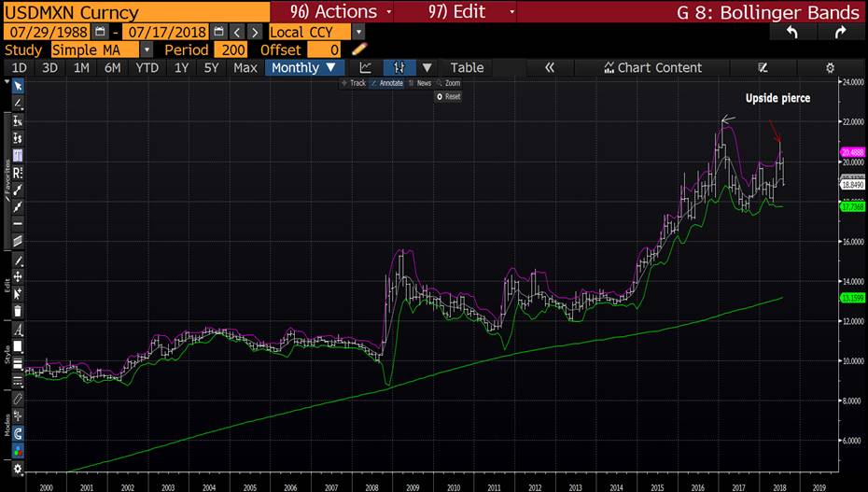
Task: Click the select annotation cursor tool
Action: [18, 294]
